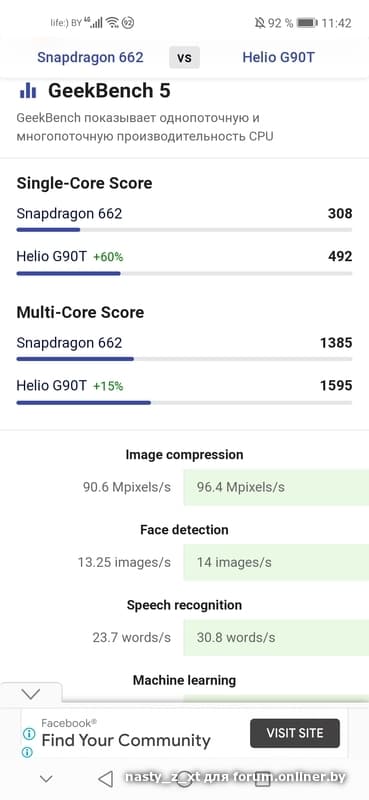Tap the battery icon in status bar

307,23
